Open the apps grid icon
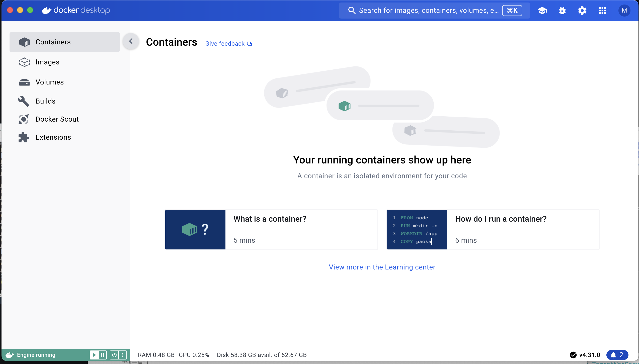 point(602,11)
